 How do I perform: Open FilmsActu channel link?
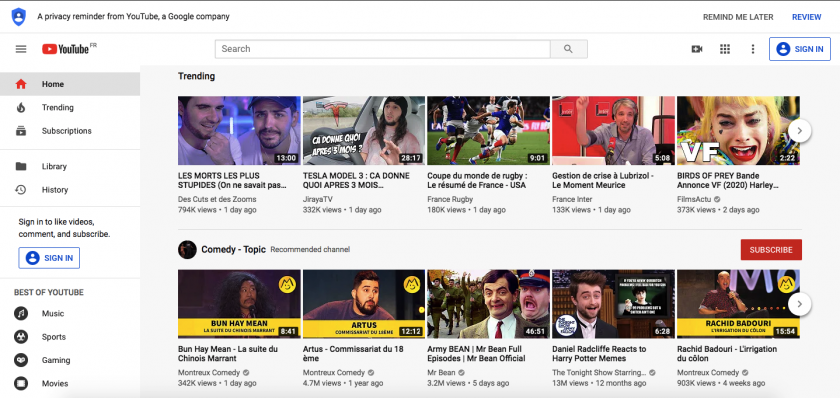click(x=695, y=199)
